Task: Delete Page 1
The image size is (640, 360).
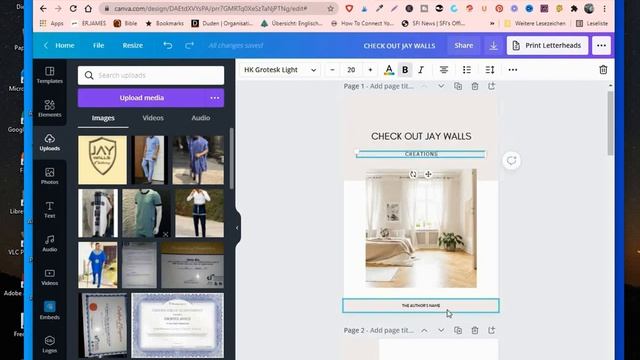Action: (475, 86)
